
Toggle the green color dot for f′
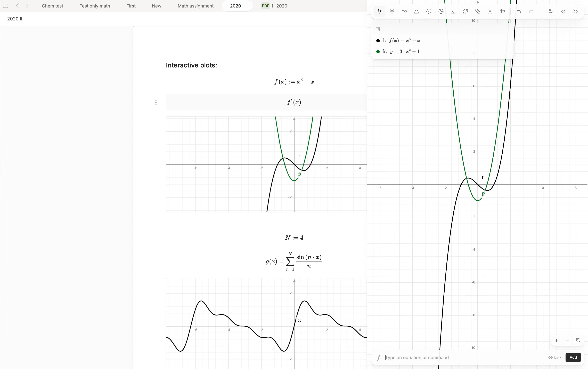pyautogui.click(x=378, y=51)
